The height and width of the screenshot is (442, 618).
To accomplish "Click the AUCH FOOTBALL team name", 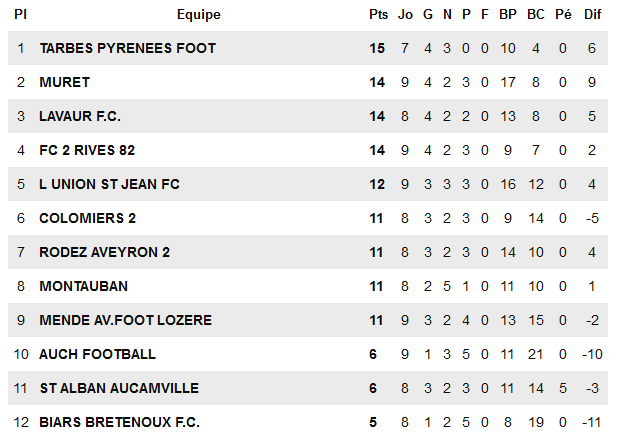I will [97, 354].
